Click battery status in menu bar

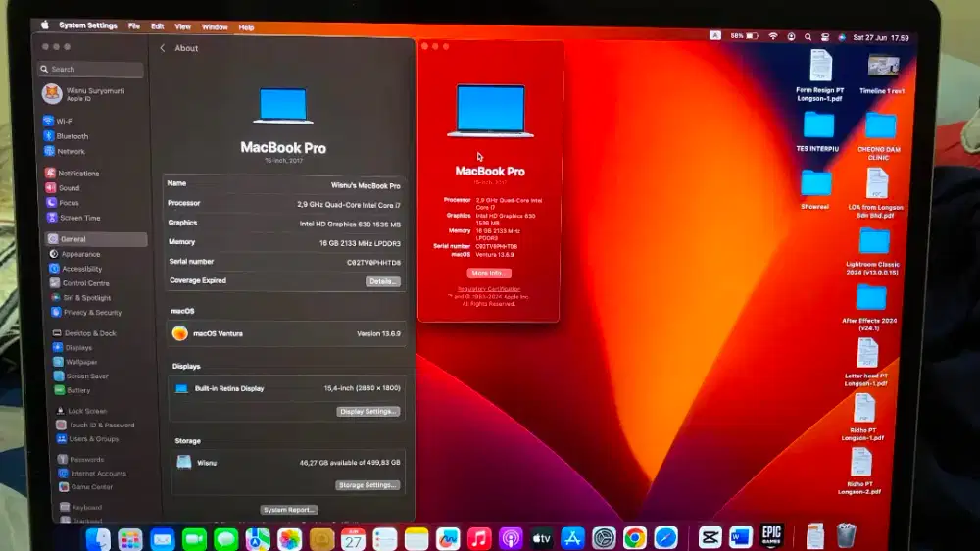pos(745,36)
